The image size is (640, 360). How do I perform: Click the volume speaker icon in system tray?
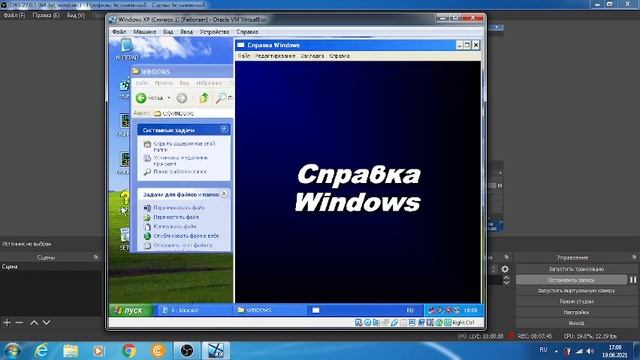(x=590, y=351)
